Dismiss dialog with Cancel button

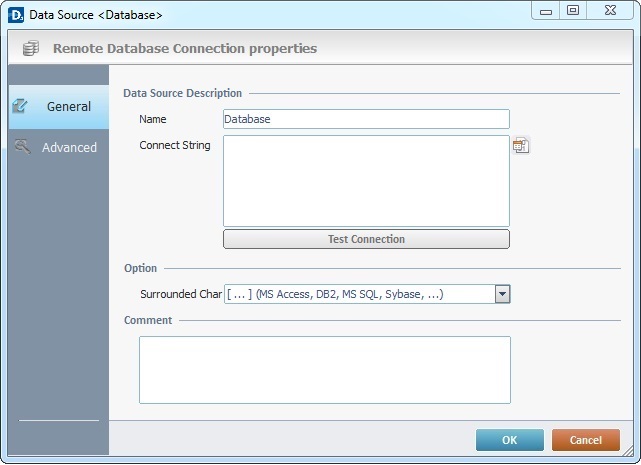click(x=586, y=440)
